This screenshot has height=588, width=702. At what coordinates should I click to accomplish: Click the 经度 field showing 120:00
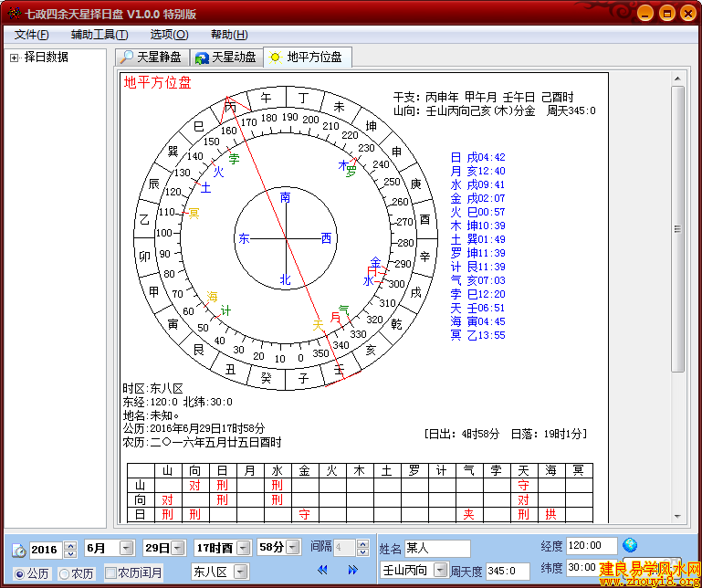coord(592,545)
